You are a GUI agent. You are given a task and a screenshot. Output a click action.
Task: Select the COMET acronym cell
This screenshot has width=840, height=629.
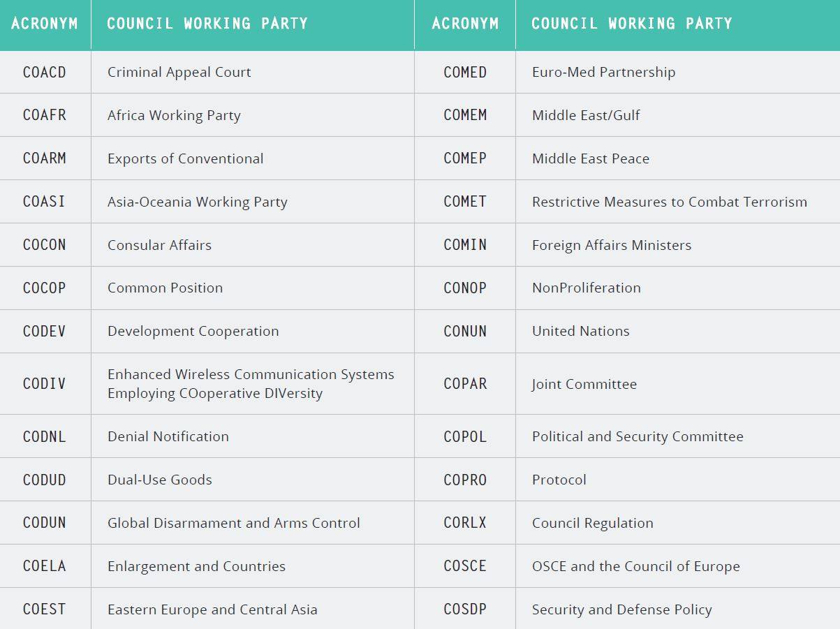click(465, 202)
